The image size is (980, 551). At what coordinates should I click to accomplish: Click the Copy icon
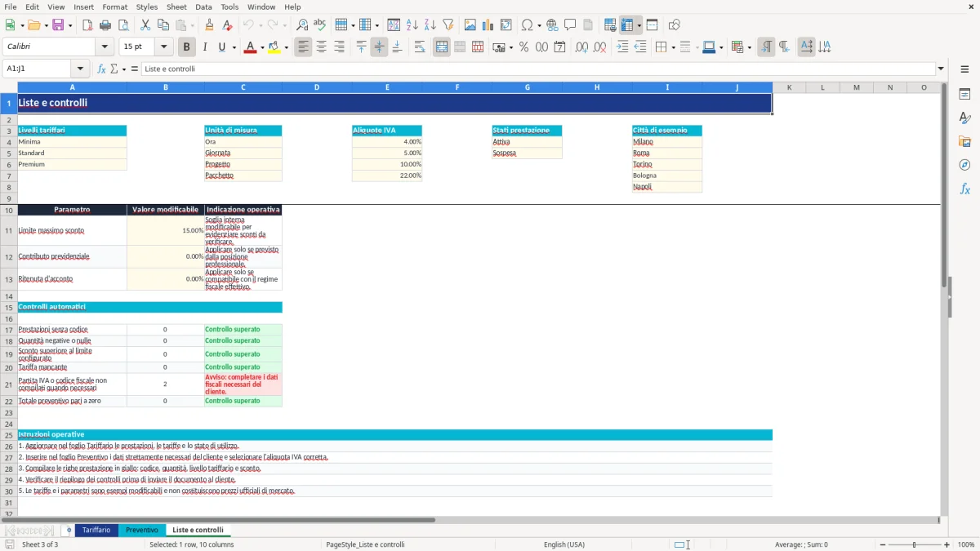coord(163,25)
